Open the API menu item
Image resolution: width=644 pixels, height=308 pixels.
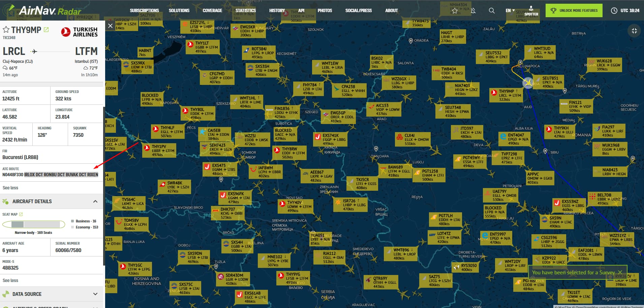pos(301,11)
